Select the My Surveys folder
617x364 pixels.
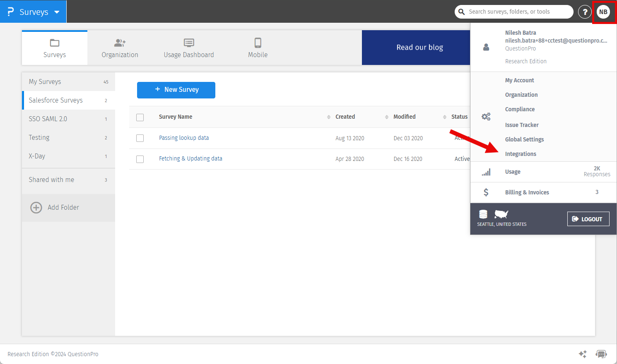tap(68, 82)
